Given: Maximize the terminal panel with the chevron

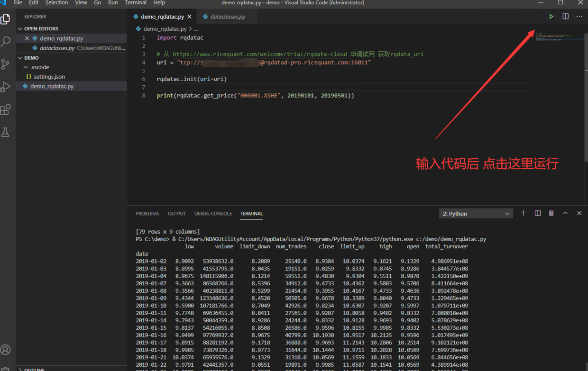Looking at the screenshot, I should pyautogui.click(x=565, y=213).
